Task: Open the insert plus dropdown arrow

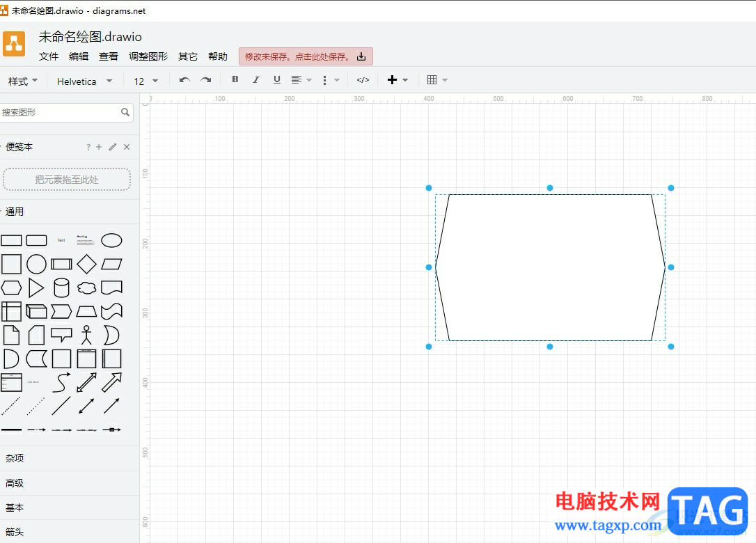Action: coord(405,80)
